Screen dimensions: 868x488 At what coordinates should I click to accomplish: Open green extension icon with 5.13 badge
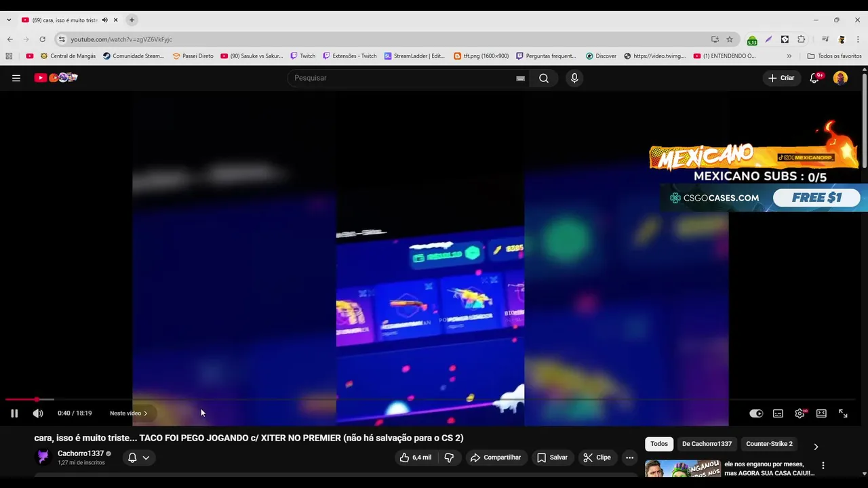point(752,40)
